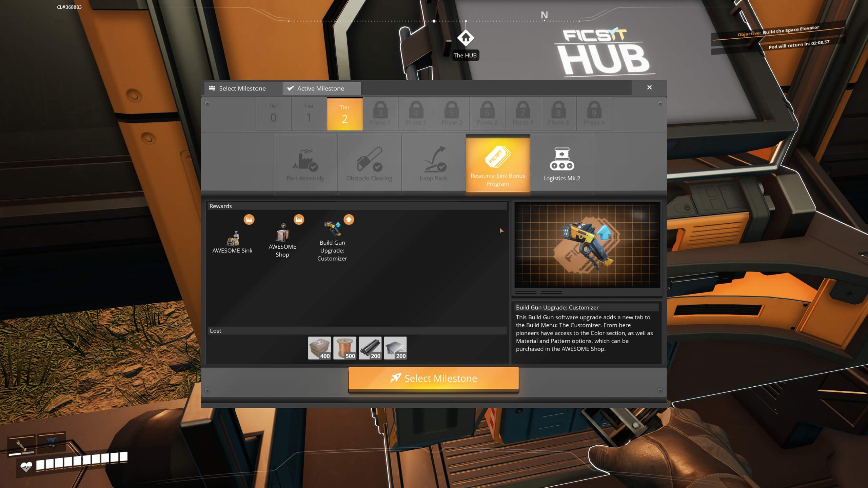Click the Select Milestone button

[x=433, y=378]
